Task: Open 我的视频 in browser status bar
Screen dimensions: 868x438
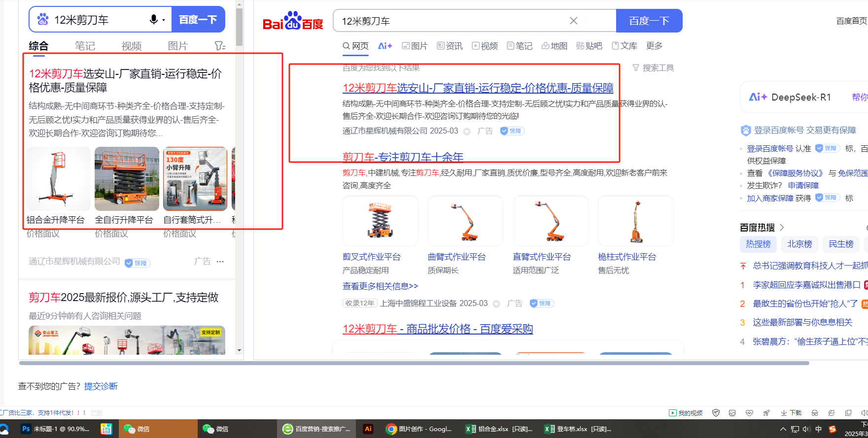Action: pos(686,413)
